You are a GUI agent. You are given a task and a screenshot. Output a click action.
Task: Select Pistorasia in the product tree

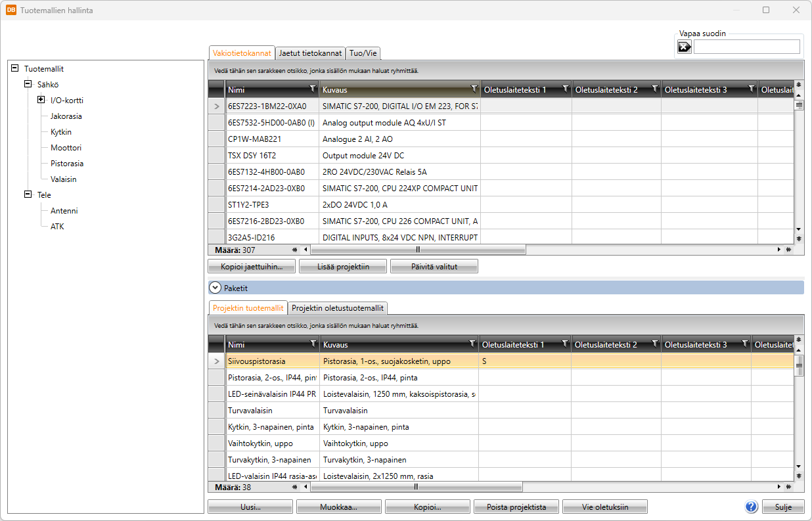(67, 164)
